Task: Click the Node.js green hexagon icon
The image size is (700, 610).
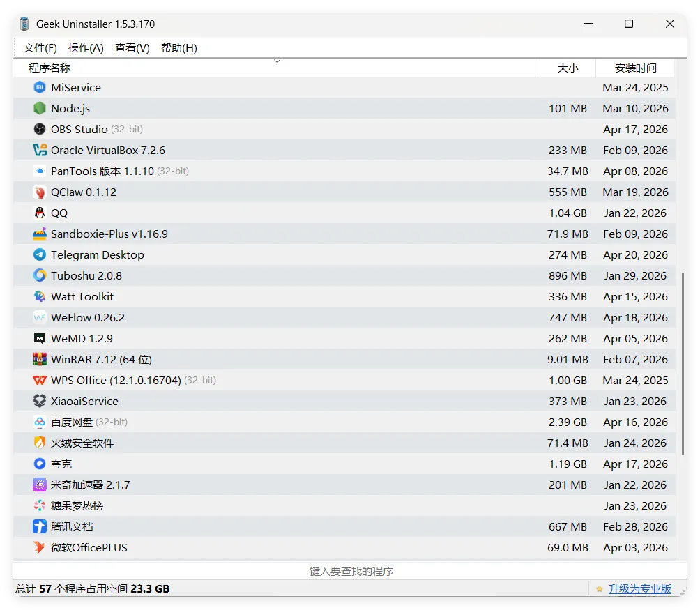Action: [40, 109]
